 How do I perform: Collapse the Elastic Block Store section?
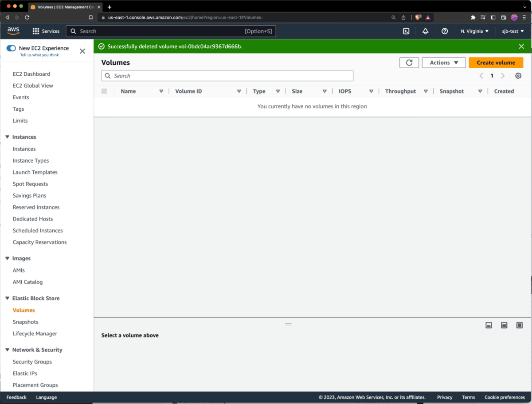7,298
